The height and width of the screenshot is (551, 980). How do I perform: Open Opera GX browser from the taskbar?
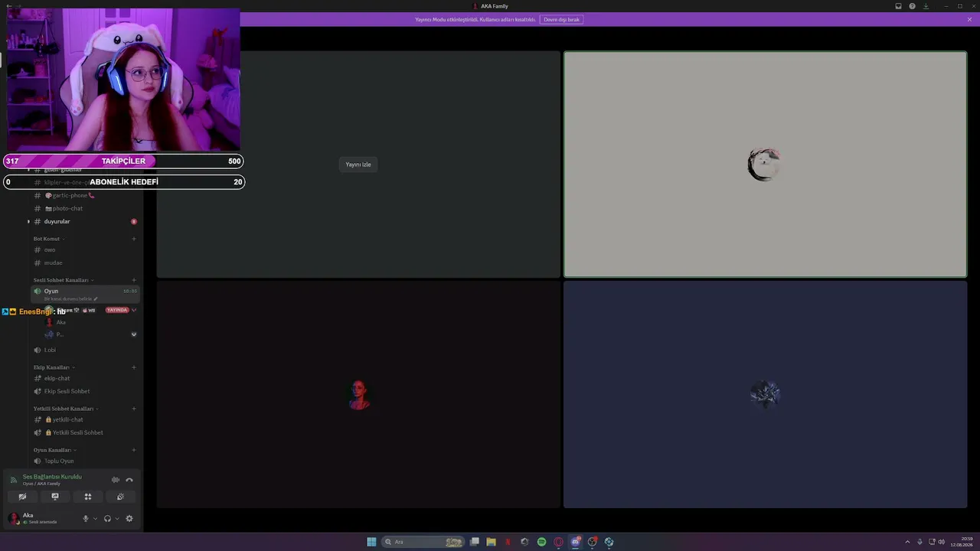558,542
